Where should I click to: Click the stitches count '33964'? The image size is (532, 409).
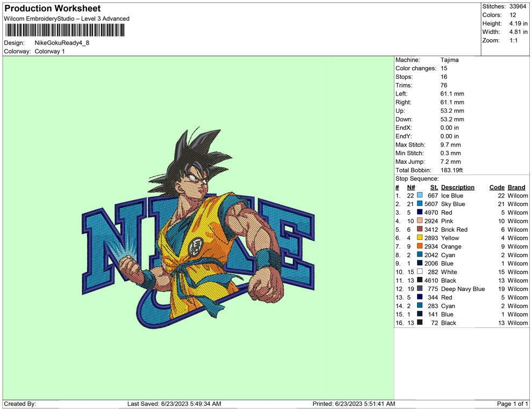click(x=517, y=6)
